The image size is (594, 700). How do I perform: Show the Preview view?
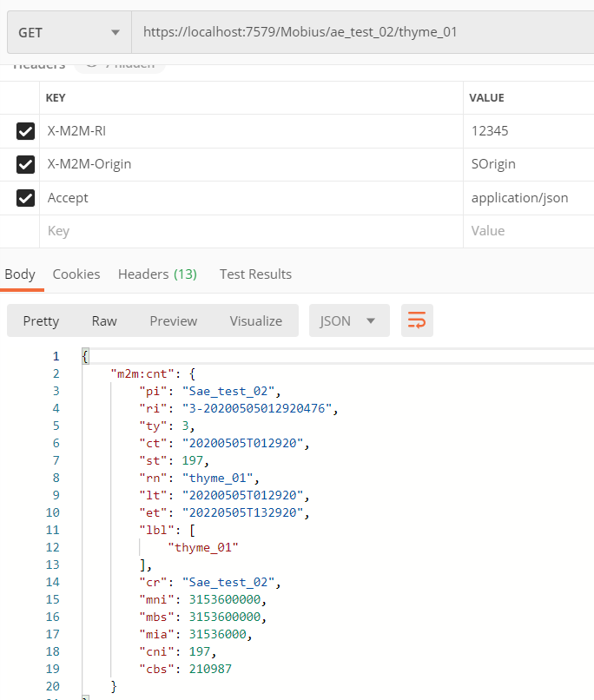tap(174, 320)
